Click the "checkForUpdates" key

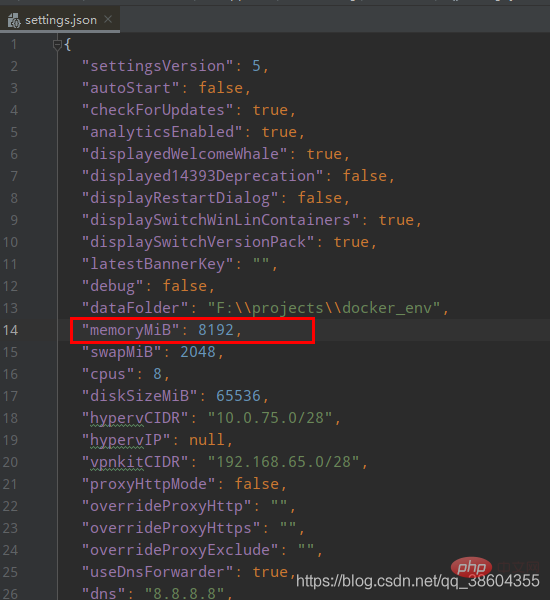157,110
